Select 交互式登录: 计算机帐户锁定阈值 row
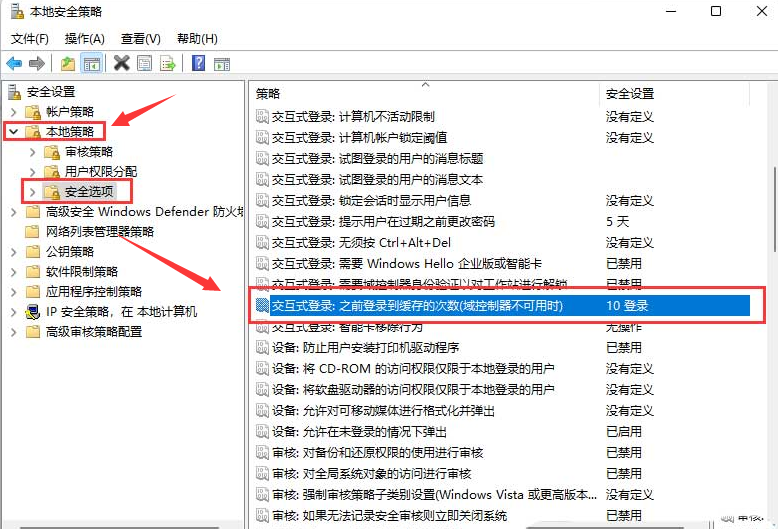Screen dimensions: 778x529 coord(502,137)
